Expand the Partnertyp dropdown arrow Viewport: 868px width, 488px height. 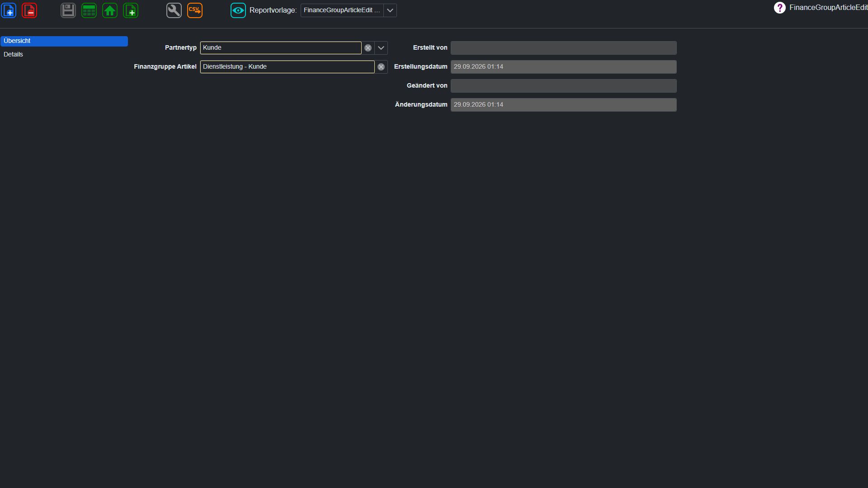381,48
